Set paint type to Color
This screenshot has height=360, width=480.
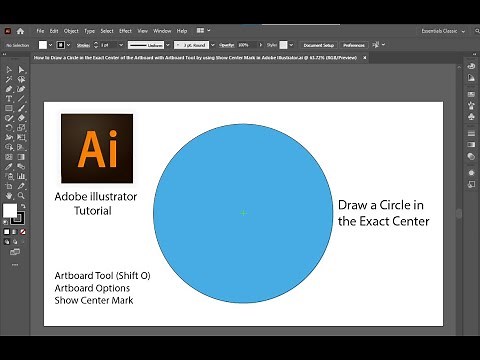click(6, 232)
